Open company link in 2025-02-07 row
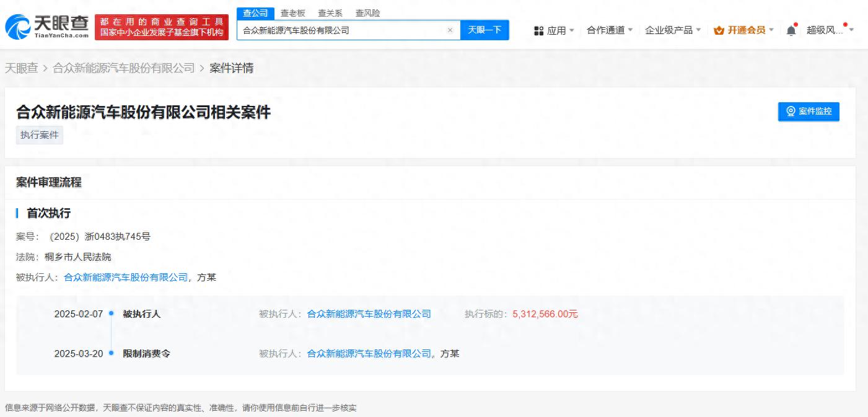 (369, 314)
